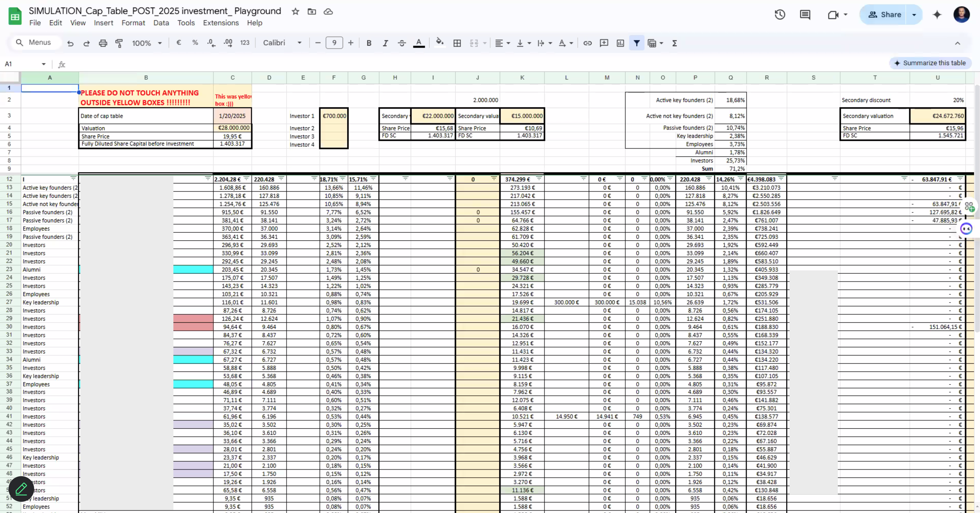Image resolution: width=980 pixels, height=513 pixels.
Task: Click the document title text
Action: click(155, 11)
